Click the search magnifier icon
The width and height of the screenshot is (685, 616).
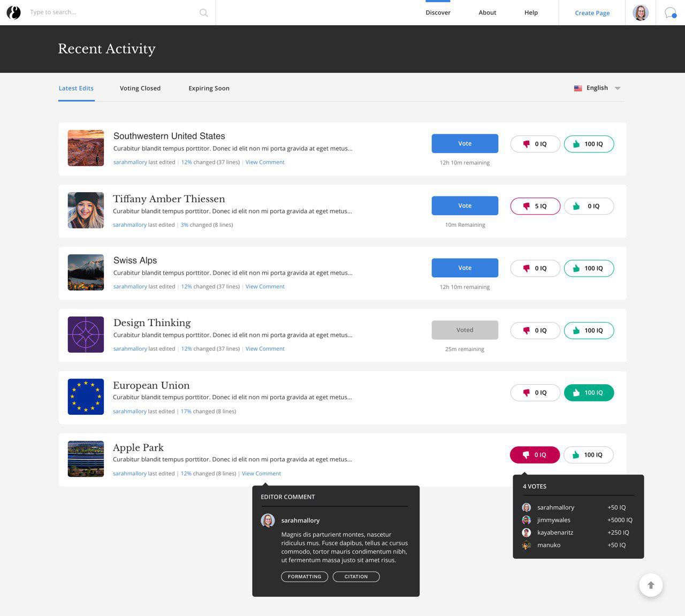pos(203,12)
